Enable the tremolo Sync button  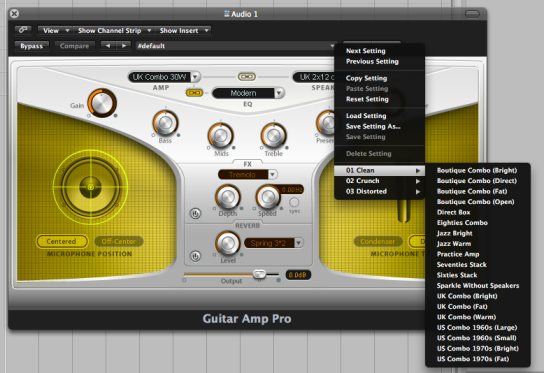point(294,202)
